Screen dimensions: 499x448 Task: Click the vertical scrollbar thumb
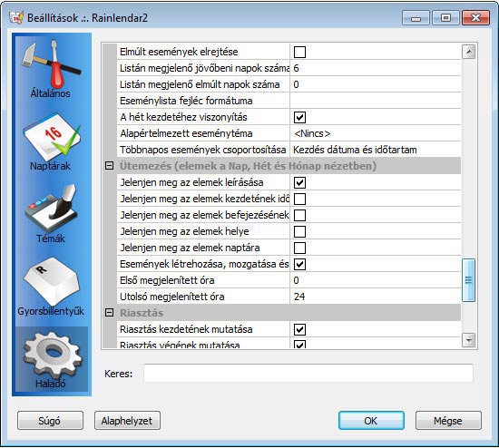click(x=469, y=280)
